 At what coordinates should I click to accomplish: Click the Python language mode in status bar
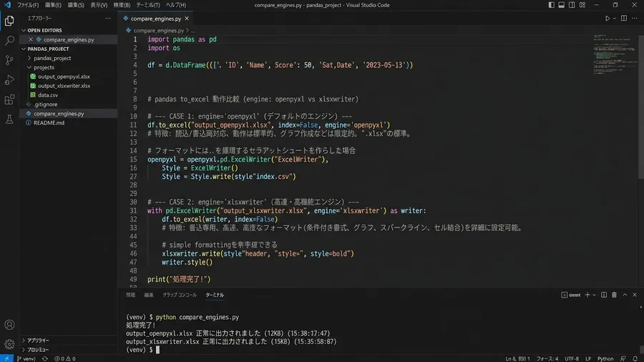point(605,358)
